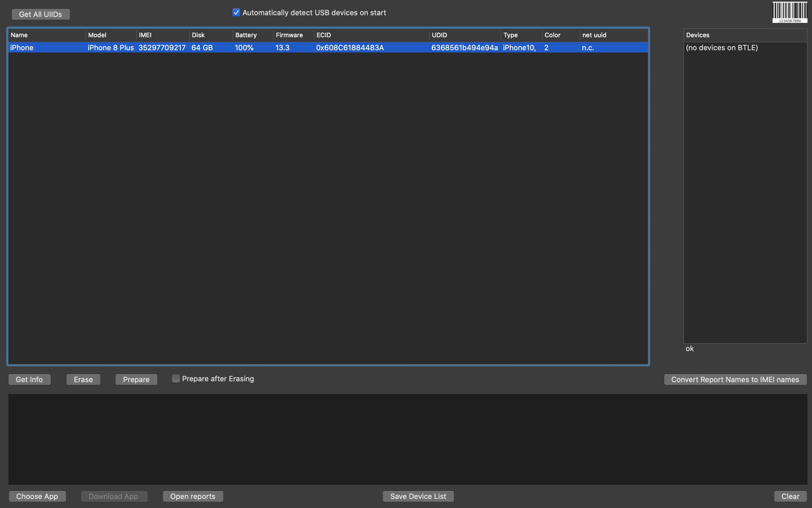Sort table by IMEI column header
This screenshot has height=508, width=812.
tap(163, 35)
